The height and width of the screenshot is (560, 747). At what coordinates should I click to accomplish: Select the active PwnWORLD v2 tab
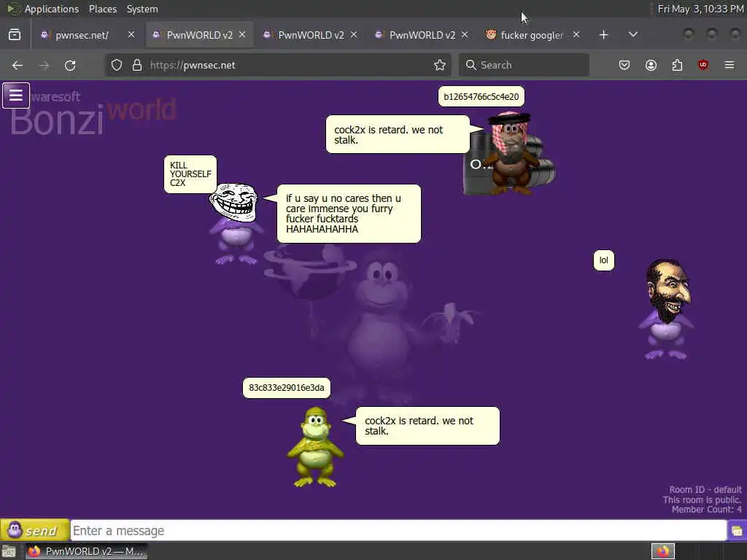[199, 35]
